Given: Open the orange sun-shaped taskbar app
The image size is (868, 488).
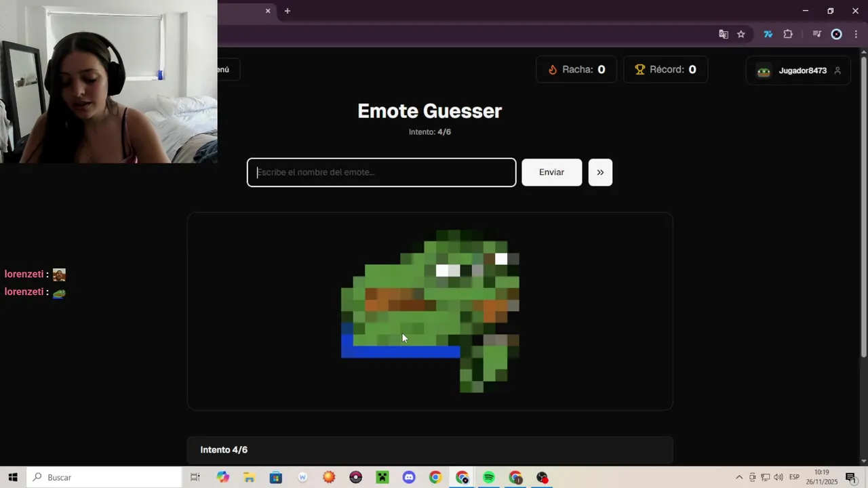Looking at the screenshot, I should [x=329, y=477].
